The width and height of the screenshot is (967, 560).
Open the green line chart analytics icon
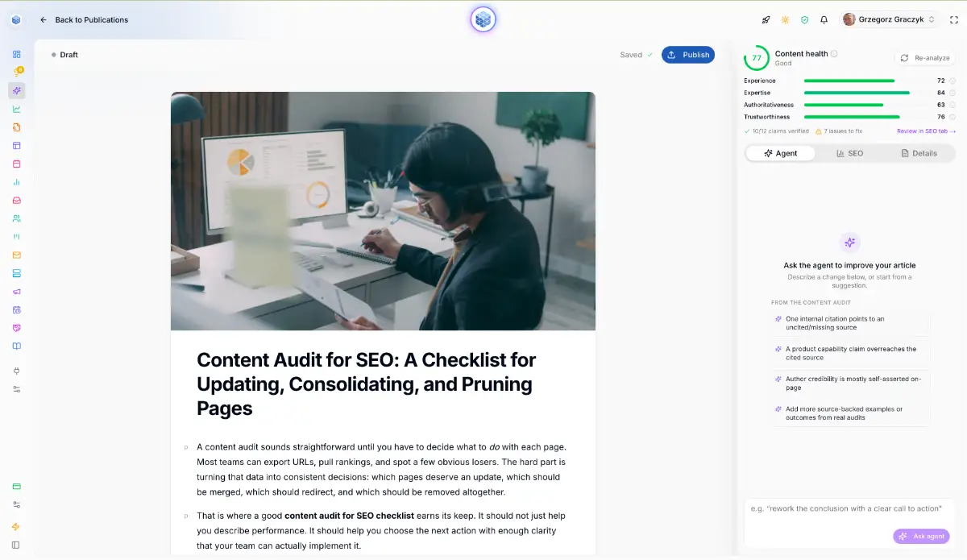click(x=16, y=109)
